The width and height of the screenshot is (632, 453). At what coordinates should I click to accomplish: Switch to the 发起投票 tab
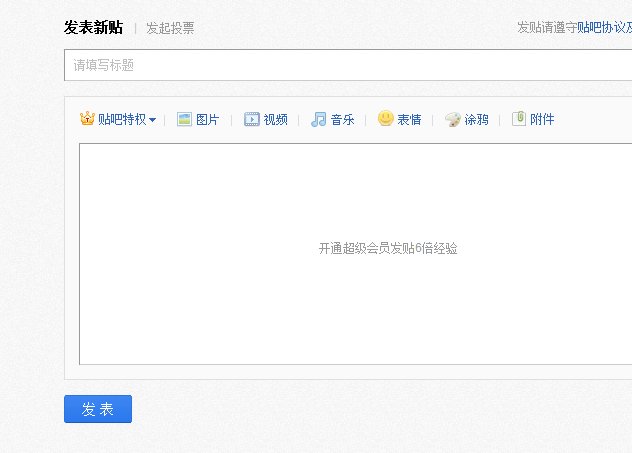170,28
